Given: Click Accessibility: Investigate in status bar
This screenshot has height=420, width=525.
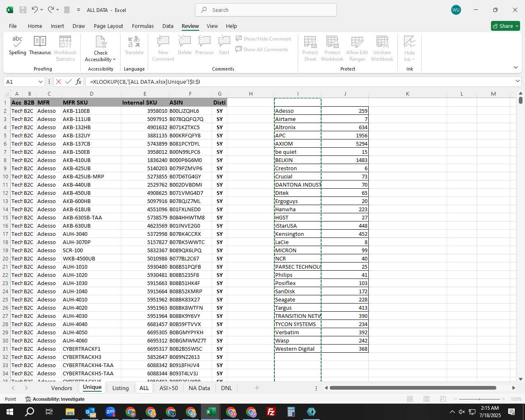Looking at the screenshot, I should click(55, 399).
